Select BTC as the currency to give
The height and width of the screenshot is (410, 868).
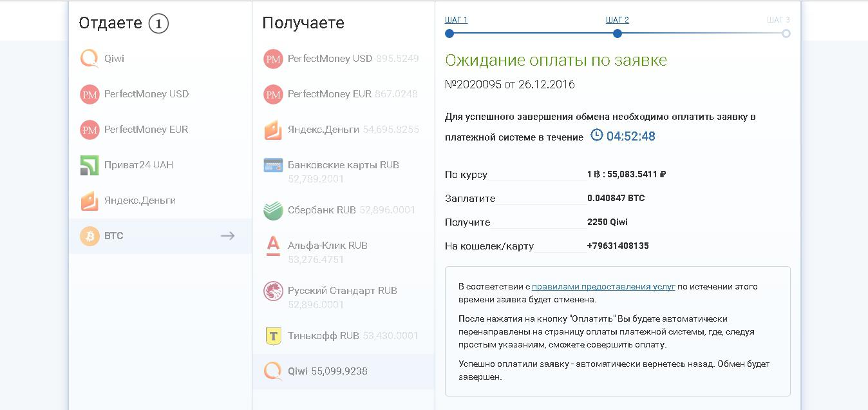point(160,236)
